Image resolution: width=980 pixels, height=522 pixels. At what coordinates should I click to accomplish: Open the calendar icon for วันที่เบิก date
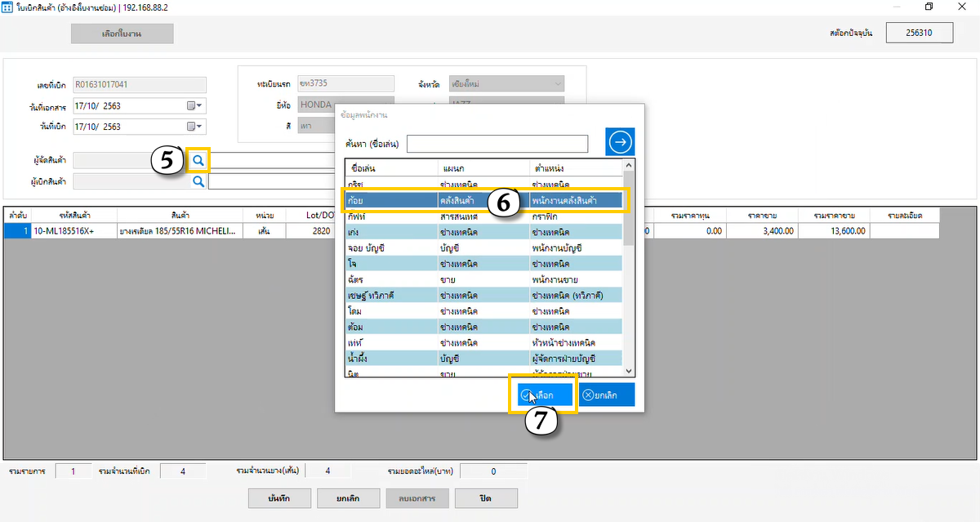(195, 127)
